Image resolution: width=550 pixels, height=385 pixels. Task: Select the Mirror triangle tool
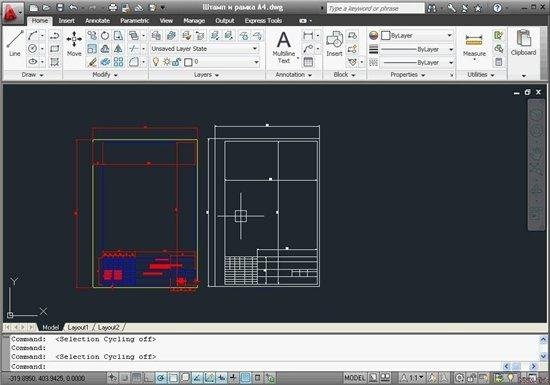coord(119,49)
